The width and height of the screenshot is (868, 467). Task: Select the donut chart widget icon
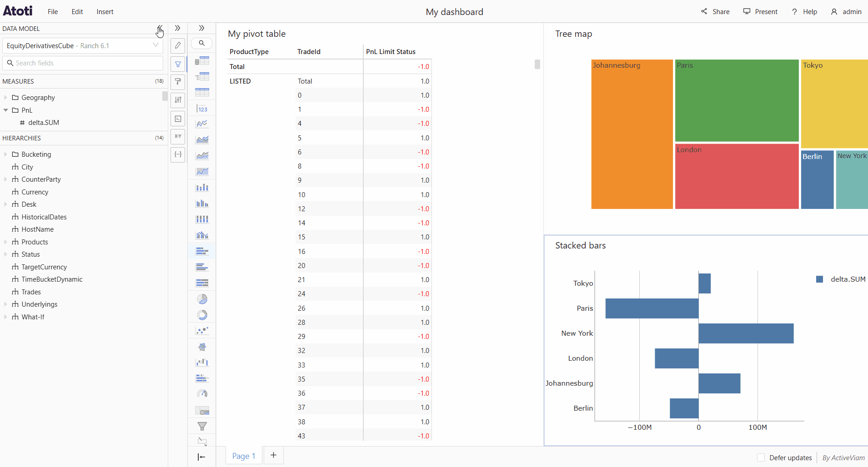click(x=202, y=315)
